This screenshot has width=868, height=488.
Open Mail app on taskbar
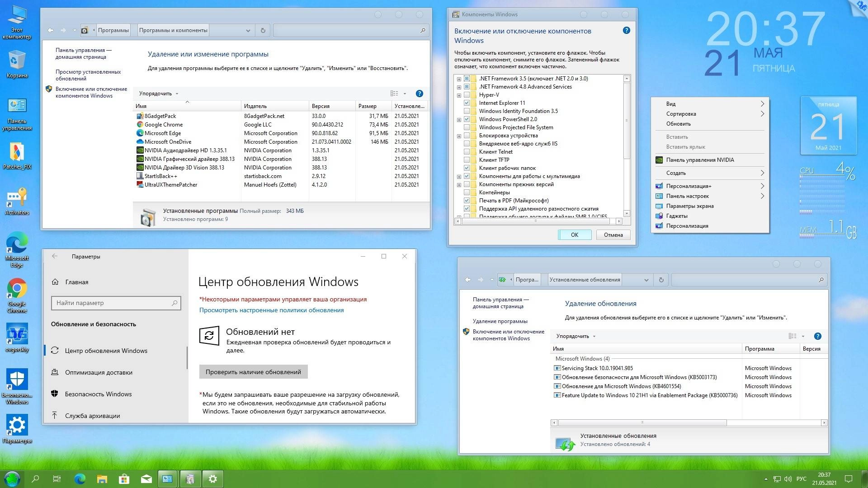[x=146, y=479]
